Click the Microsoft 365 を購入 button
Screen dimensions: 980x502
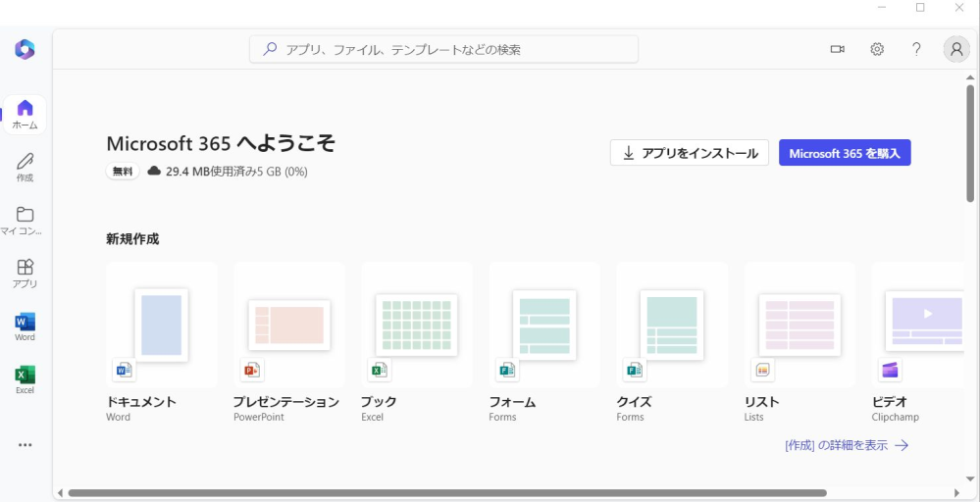tap(845, 153)
